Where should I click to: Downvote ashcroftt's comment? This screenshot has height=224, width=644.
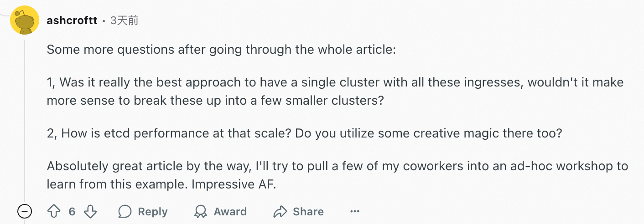pyautogui.click(x=90, y=211)
